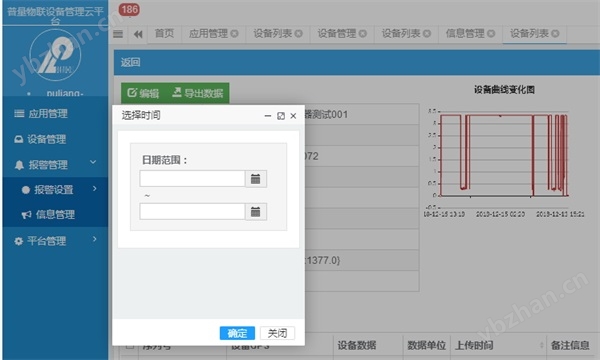Close the 应用管理 tab with its x icon
The image size is (600, 360).
click(234, 34)
